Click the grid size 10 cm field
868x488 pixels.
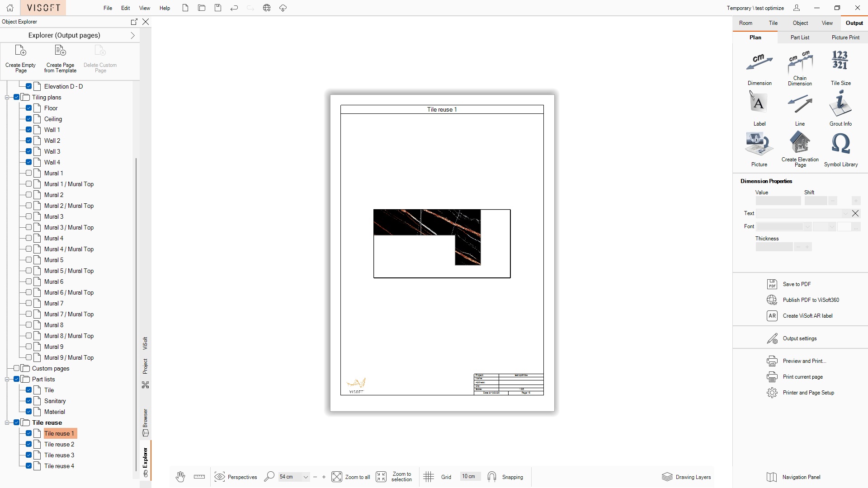[x=468, y=476]
